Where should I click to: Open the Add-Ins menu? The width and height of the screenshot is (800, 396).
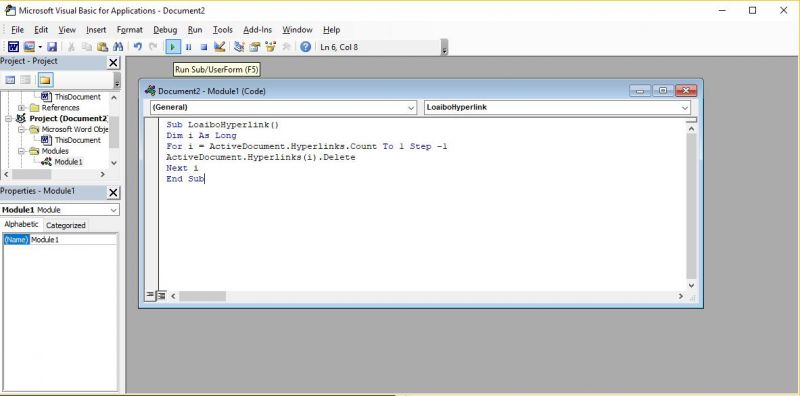click(258, 30)
